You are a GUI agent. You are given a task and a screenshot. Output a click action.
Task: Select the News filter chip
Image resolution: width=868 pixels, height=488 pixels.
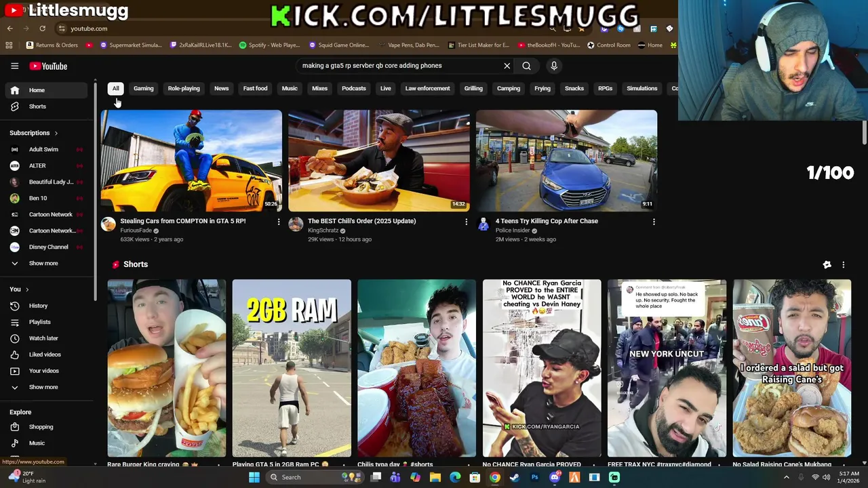point(222,88)
